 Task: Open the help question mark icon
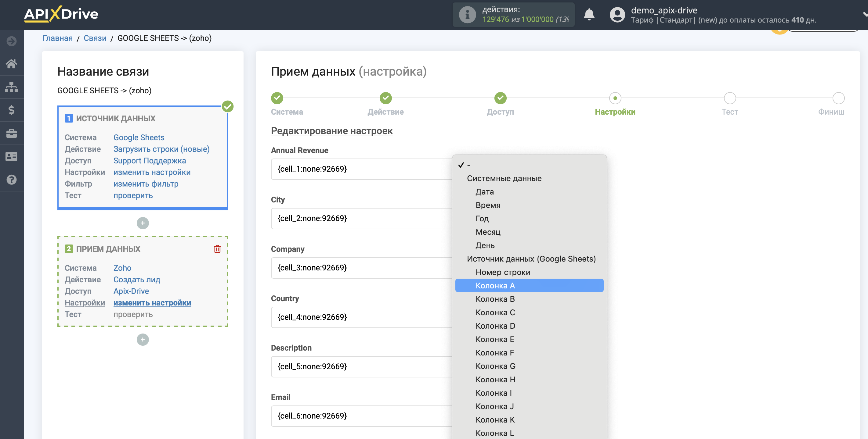click(12, 180)
